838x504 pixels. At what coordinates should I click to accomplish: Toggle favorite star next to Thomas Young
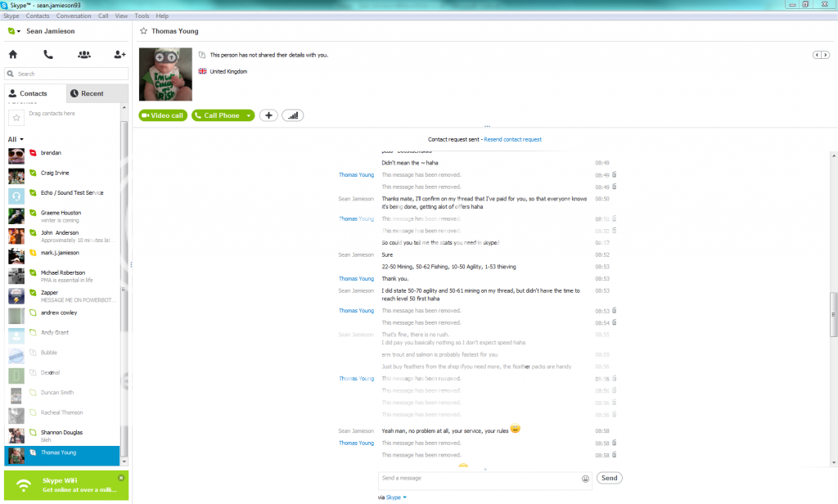(143, 31)
